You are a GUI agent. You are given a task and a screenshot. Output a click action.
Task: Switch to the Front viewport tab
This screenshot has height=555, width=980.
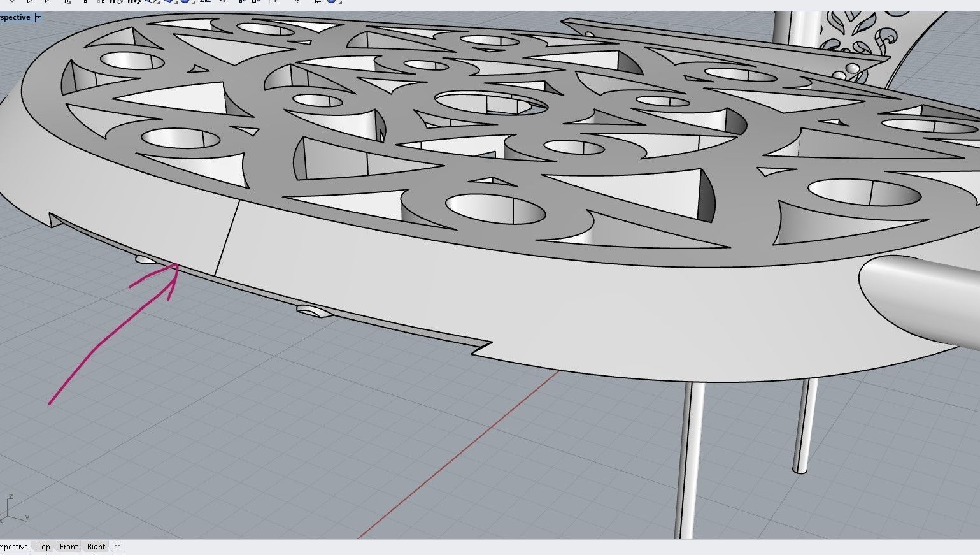[69, 547]
